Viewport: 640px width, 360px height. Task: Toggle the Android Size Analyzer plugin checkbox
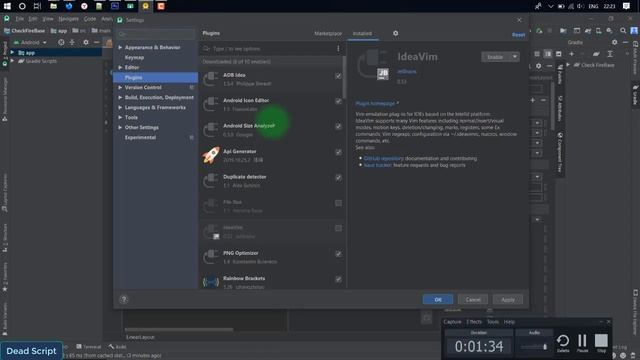tap(338, 127)
